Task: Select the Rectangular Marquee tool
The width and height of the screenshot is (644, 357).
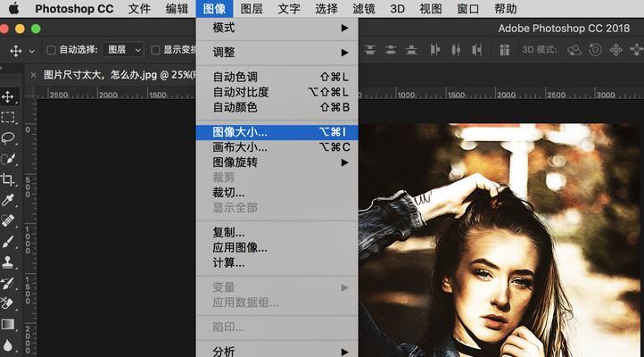Action: click(8, 118)
